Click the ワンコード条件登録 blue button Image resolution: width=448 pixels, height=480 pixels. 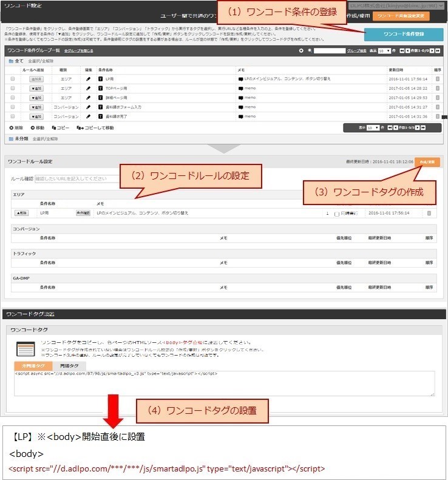tap(403, 34)
